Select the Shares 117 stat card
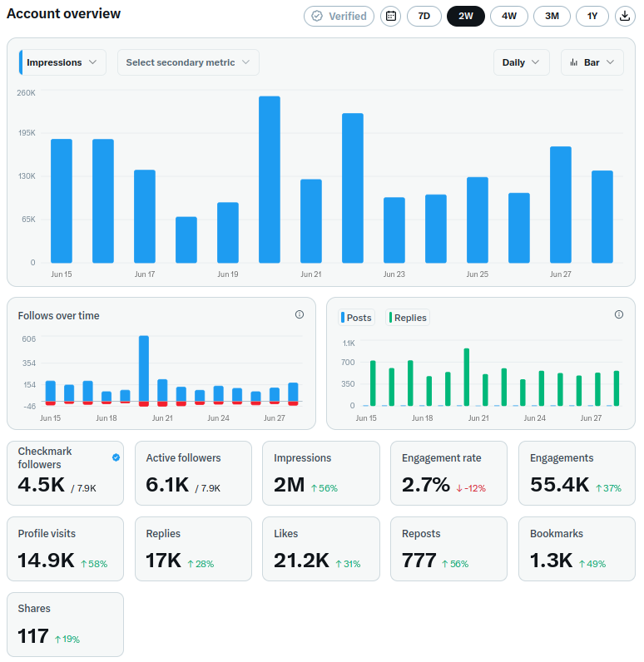644x662 pixels. [x=66, y=625]
